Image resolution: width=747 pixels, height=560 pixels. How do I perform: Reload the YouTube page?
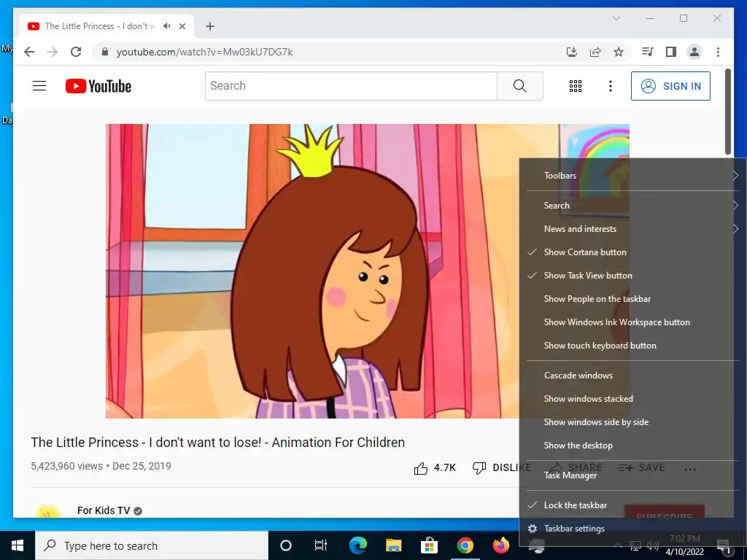[76, 52]
